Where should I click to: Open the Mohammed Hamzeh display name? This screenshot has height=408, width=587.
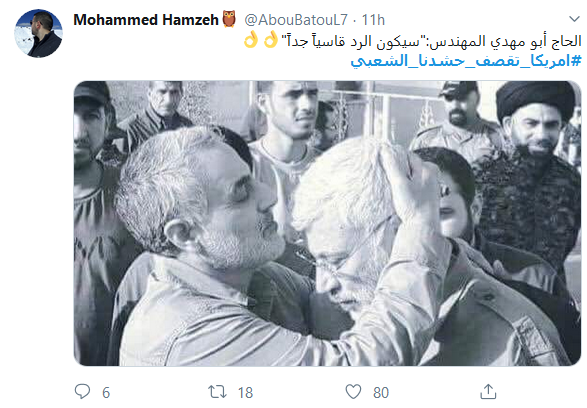(x=146, y=19)
